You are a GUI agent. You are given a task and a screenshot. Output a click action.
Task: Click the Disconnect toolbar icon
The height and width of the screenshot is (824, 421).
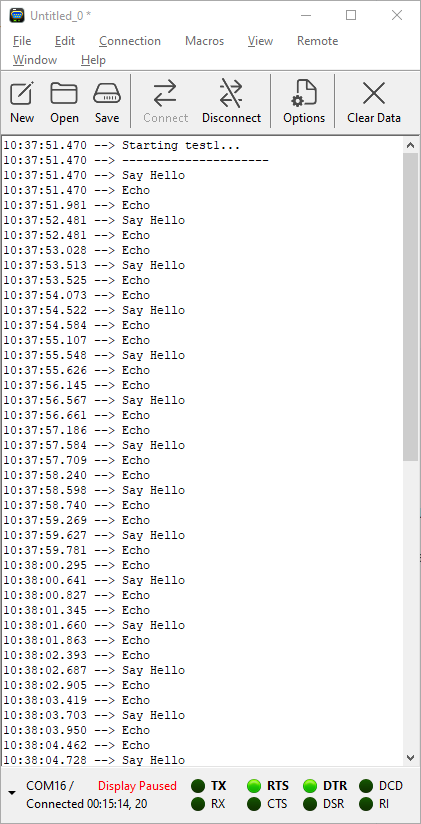(x=231, y=94)
